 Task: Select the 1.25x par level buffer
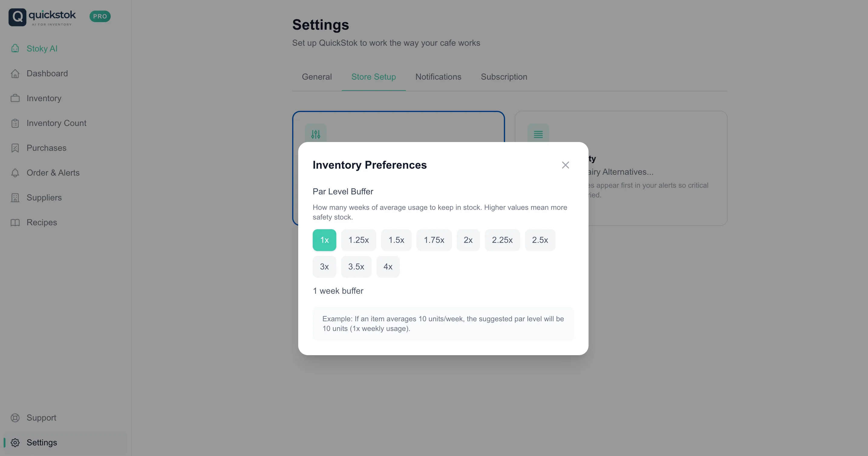point(358,240)
